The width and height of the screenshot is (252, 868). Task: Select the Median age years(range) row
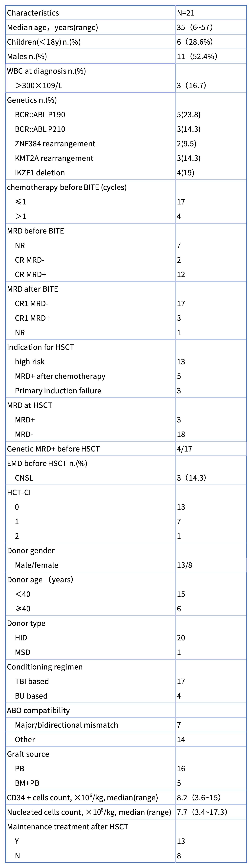[53, 28]
